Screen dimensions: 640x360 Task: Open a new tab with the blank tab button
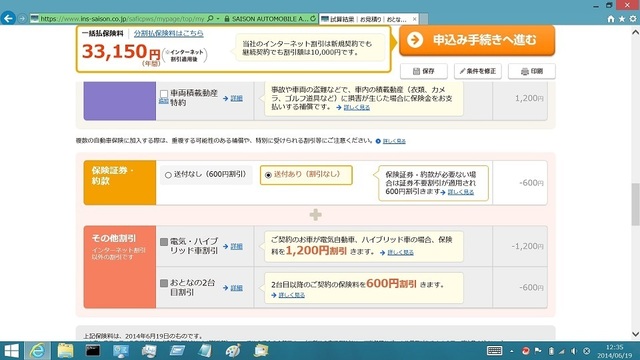424,19
